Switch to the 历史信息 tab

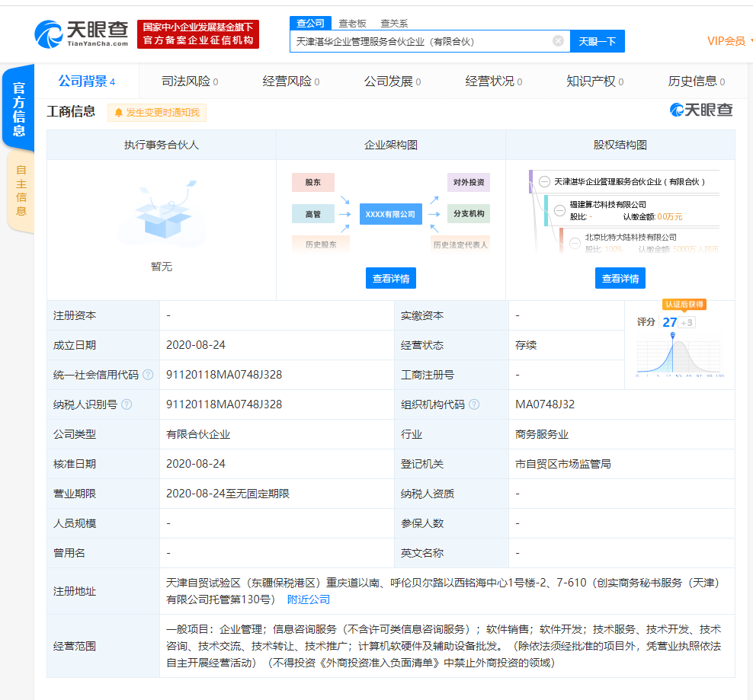point(692,81)
